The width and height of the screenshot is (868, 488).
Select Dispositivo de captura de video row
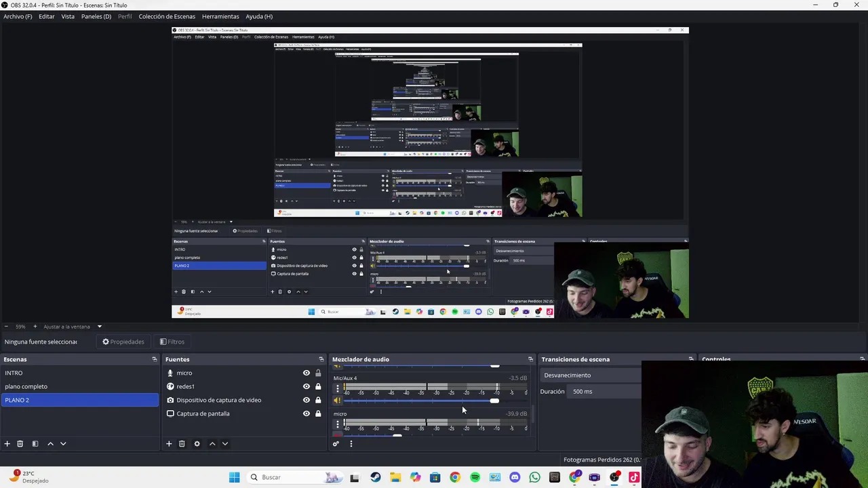244,400
